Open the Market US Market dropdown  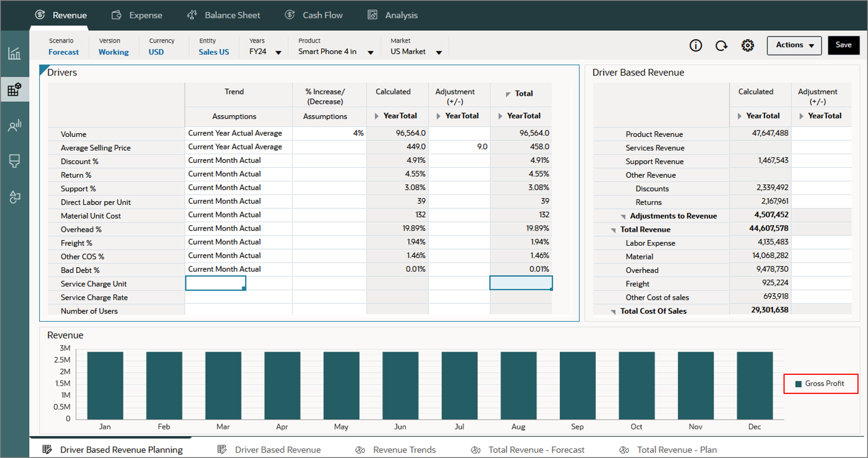click(x=439, y=53)
